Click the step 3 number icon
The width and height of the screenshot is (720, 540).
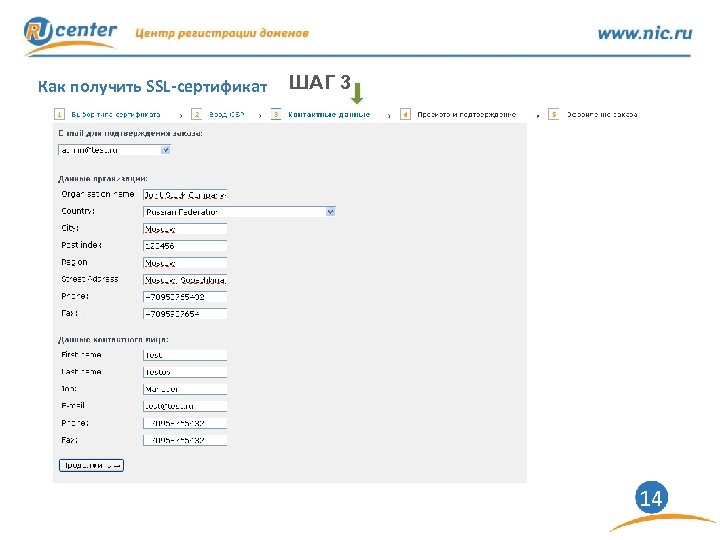pyautogui.click(x=276, y=114)
